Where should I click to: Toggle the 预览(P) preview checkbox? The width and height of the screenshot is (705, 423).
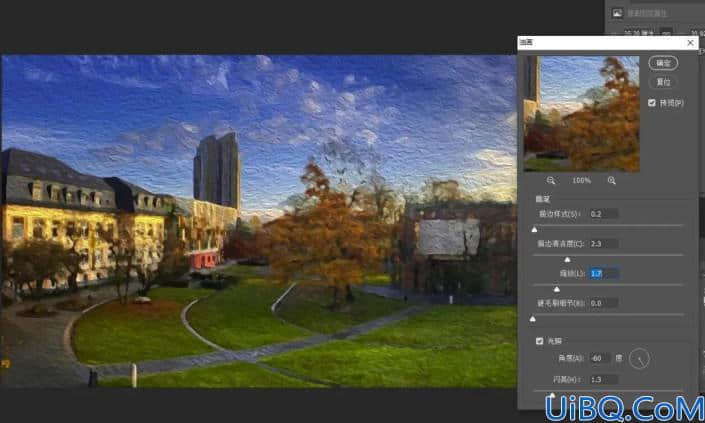pos(652,103)
